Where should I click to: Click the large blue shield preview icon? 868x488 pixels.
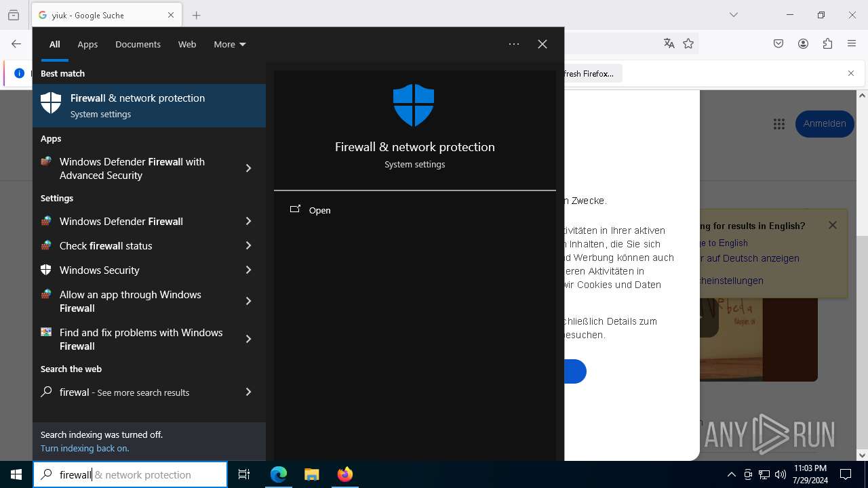click(x=414, y=105)
